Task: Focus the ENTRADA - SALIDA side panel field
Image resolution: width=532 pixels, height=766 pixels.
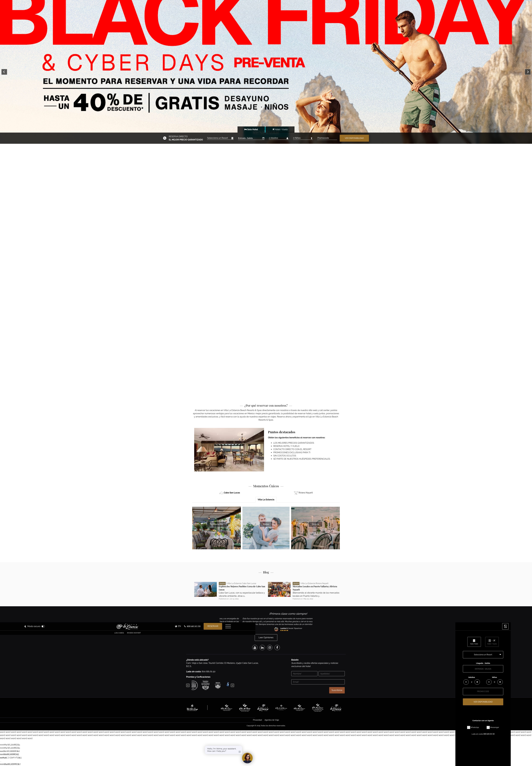Action: click(483, 669)
